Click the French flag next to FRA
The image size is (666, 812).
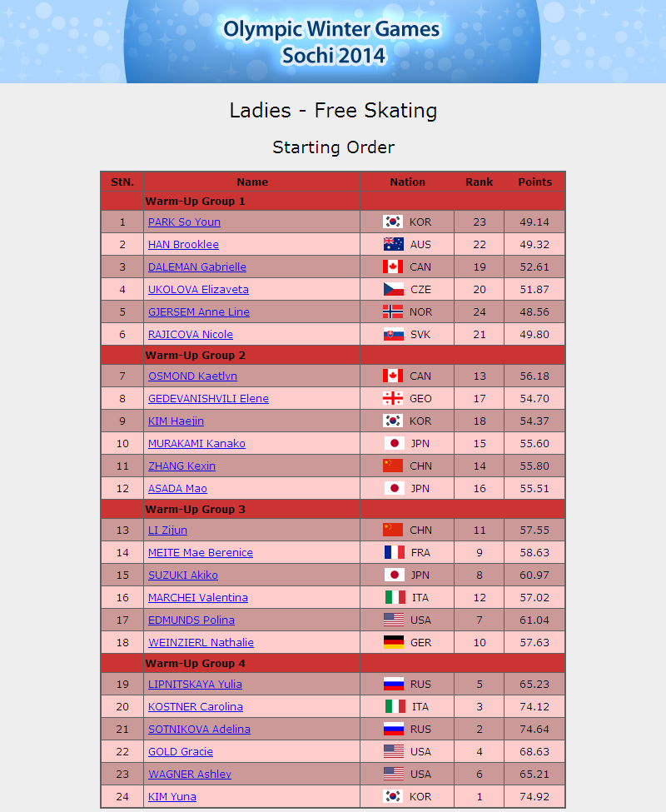coord(395,552)
